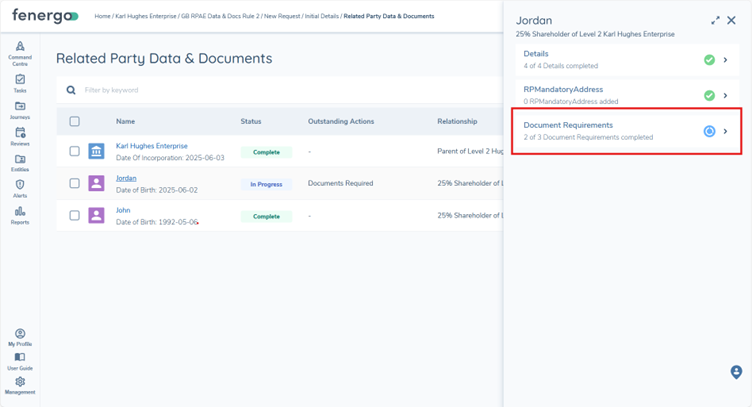
Task: Open Command Centre in sidebar
Action: click(20, 50)
